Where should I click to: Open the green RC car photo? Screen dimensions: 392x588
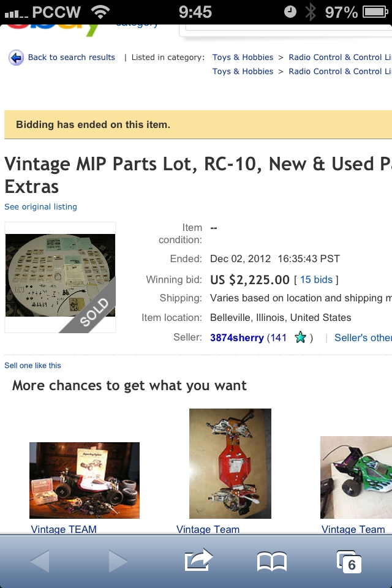pyautogui.click(x=356, y=478)
